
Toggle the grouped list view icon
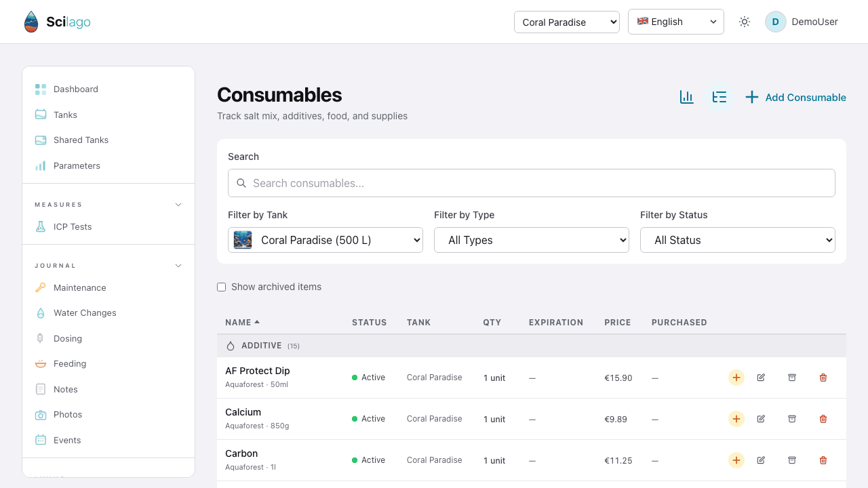(x=719, y=97)
